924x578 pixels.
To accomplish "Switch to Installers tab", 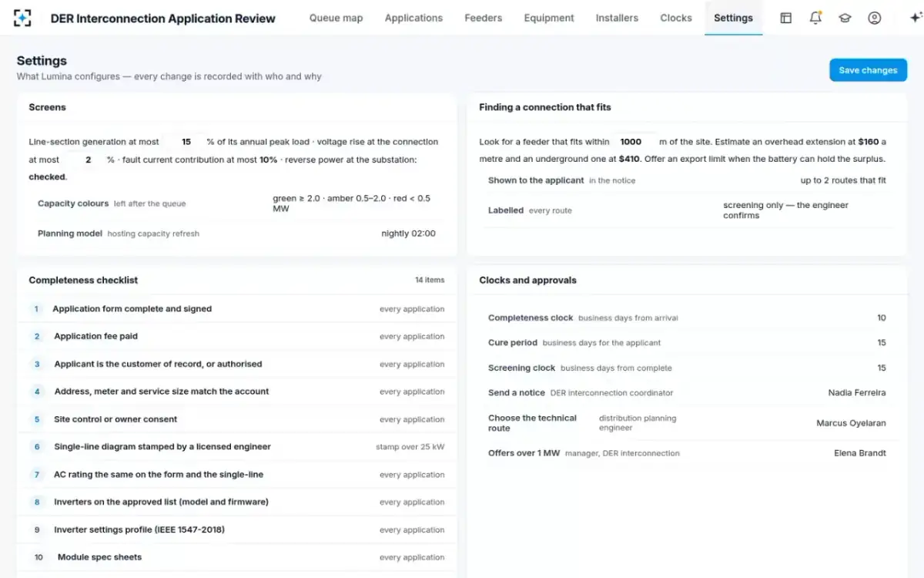I will point(617,18).
